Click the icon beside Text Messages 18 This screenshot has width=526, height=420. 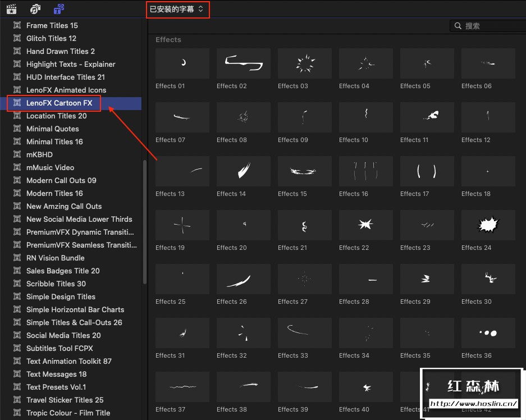(17, 374)
